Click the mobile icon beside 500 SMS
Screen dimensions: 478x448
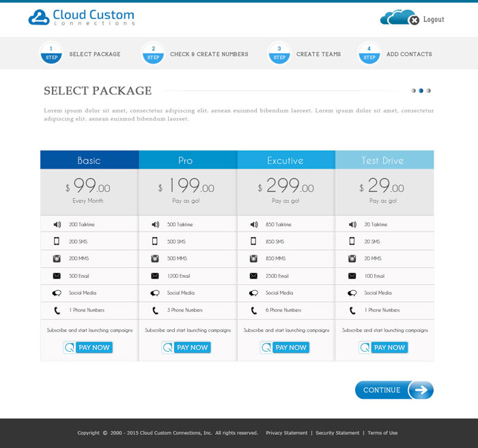(155, 241)
